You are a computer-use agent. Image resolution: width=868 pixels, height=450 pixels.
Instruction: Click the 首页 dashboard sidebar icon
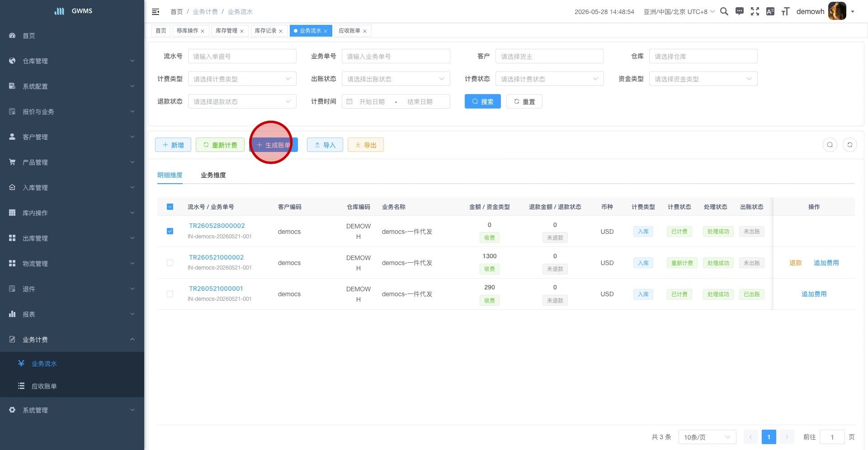[x=12, y=35]
